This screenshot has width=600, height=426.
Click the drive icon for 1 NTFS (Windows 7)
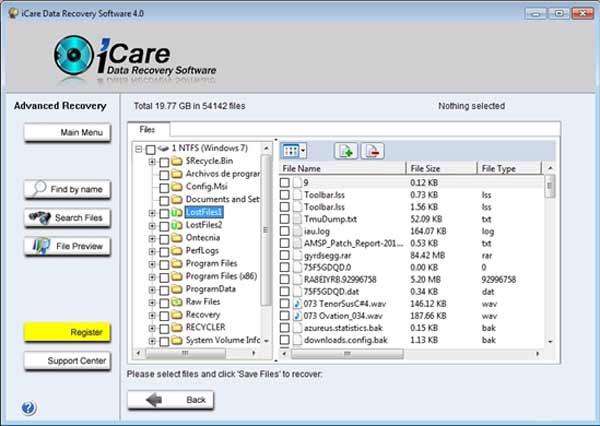pos(163,148)
